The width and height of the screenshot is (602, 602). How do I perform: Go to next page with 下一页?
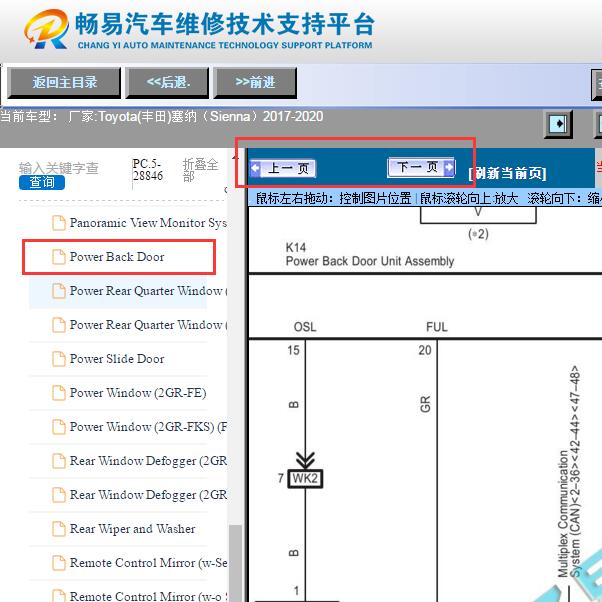pyautogui.click(x=421, y=167)
